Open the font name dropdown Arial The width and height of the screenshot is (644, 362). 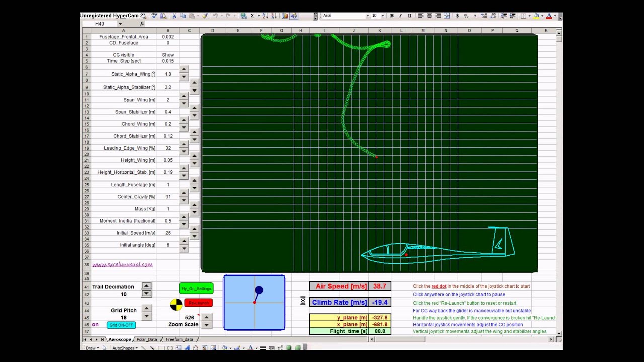point(369,16)
